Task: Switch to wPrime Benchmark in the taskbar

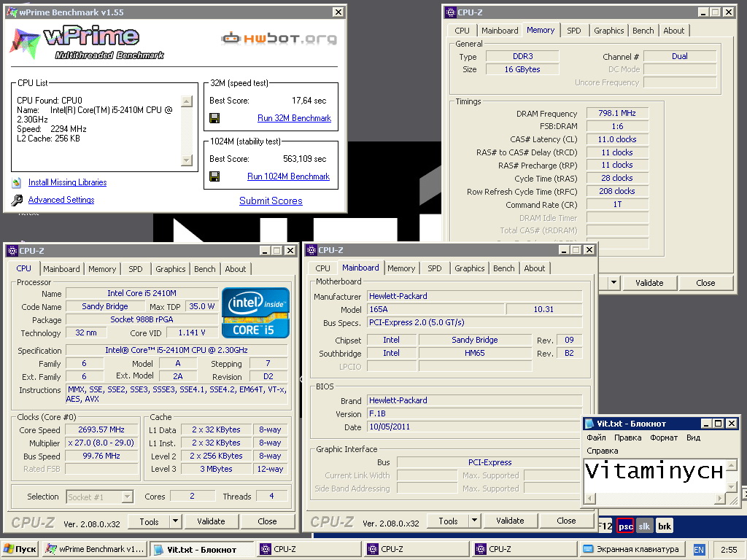Action: [x=94, y=549]
